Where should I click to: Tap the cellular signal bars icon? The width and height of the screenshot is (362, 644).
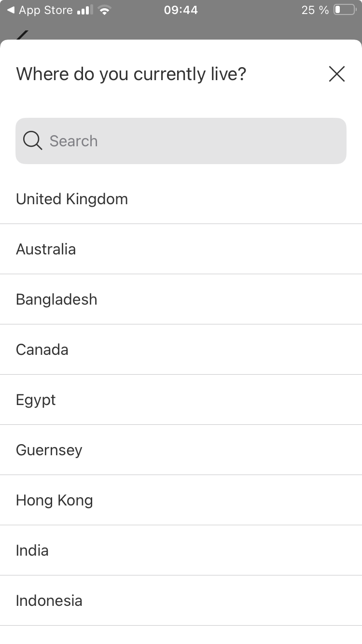tap(85, 10)
